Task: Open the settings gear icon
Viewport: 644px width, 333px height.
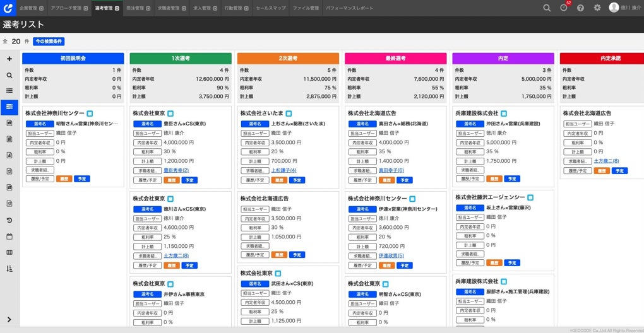Action: [x=597, y=8]
